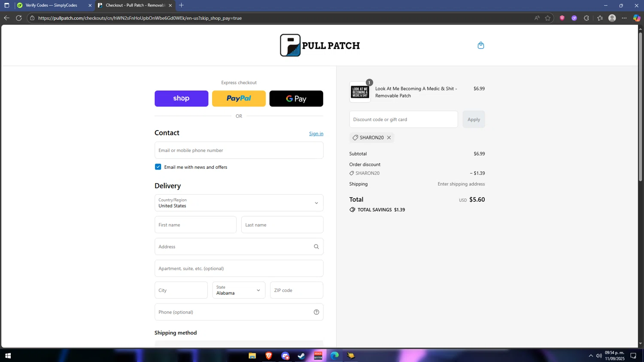Launch Brave browser from the taskbar
The image size is (644, 362).
269,356
